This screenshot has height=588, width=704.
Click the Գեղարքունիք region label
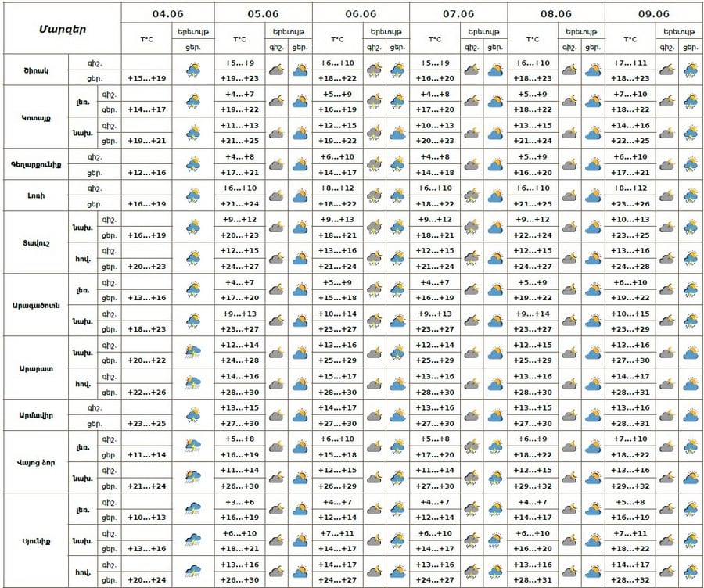[36, 164]
